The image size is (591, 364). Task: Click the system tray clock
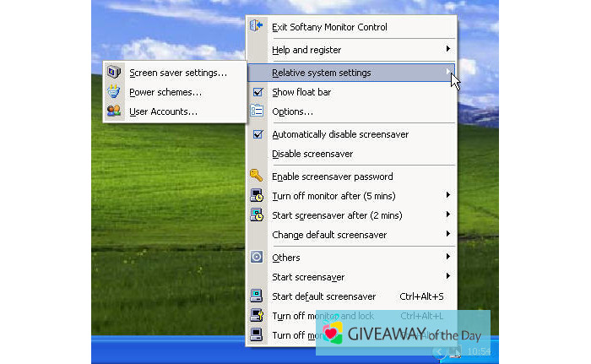478,350
